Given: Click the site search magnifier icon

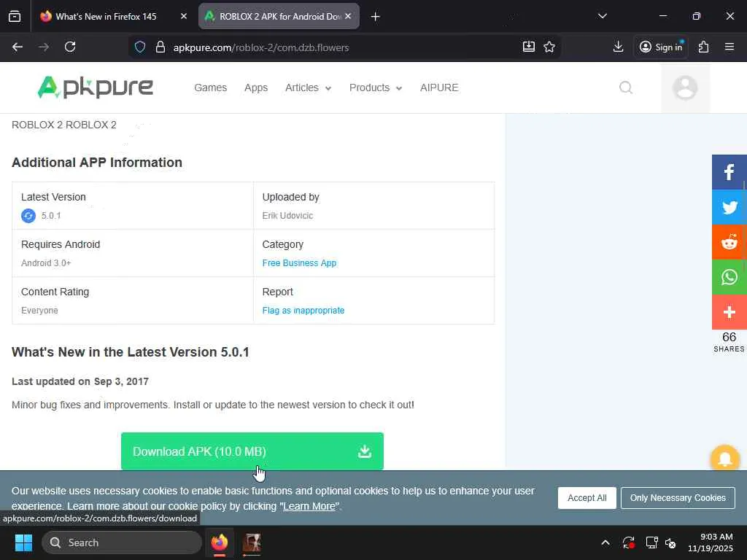Looking at the screenshot, I should [625, 87].
